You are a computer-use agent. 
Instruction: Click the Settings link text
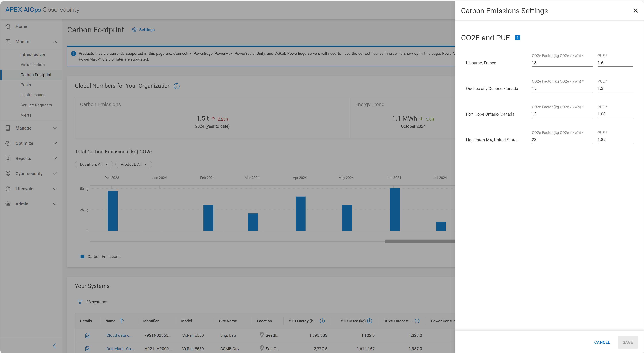tap(147, 30)
